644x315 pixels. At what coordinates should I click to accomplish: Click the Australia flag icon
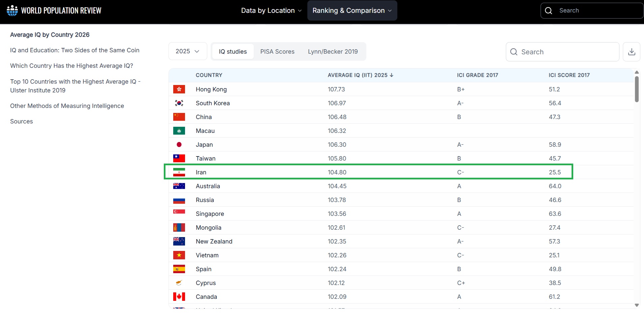click(x=179, y=186)
